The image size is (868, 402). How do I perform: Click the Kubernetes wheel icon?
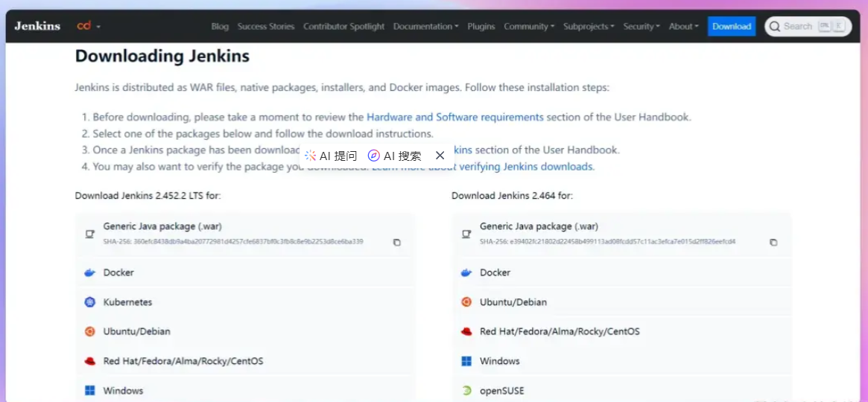(x=89, y=302)
